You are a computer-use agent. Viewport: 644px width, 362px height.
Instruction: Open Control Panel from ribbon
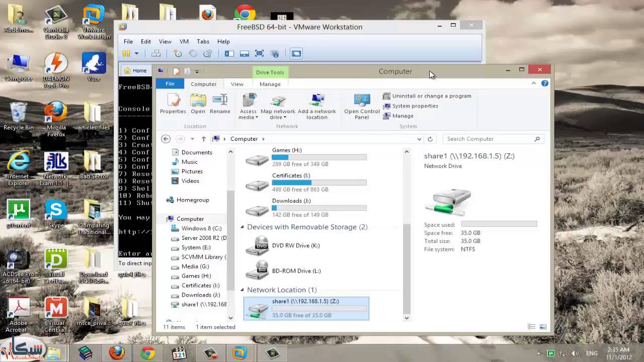point(362,107)
